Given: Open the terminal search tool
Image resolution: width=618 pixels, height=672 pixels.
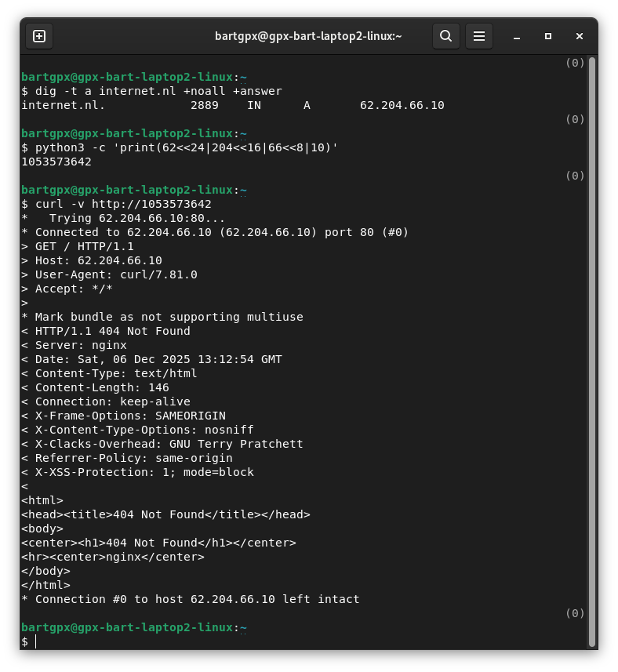Looking at the screenshot, I should click(445, 36).
